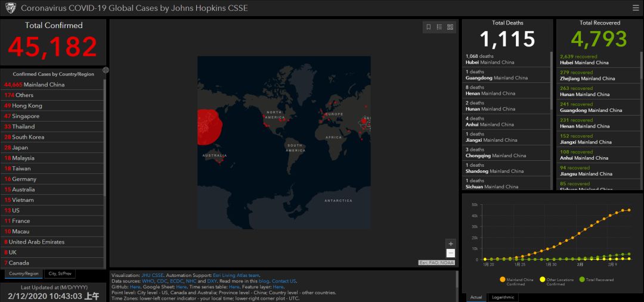Select Taiwan in country list

[52, 168]
